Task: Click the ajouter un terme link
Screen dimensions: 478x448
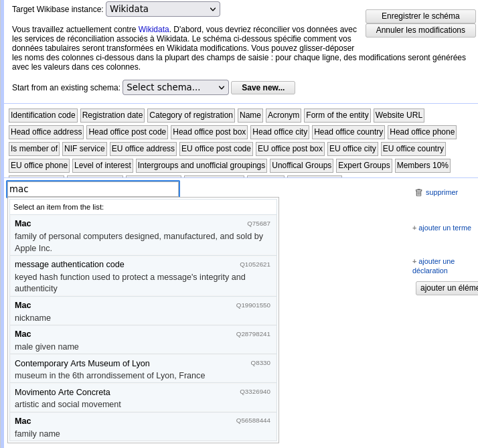Action: (x=445, y=228)
